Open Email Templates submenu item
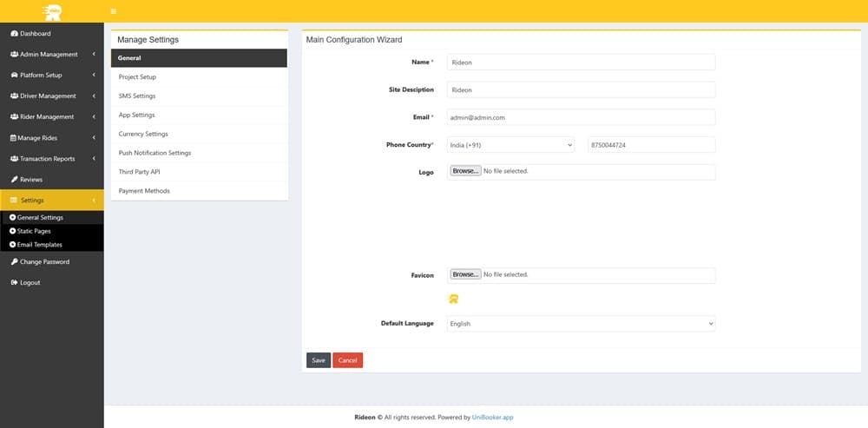868x428 pixels. click(x=39, y=245)
